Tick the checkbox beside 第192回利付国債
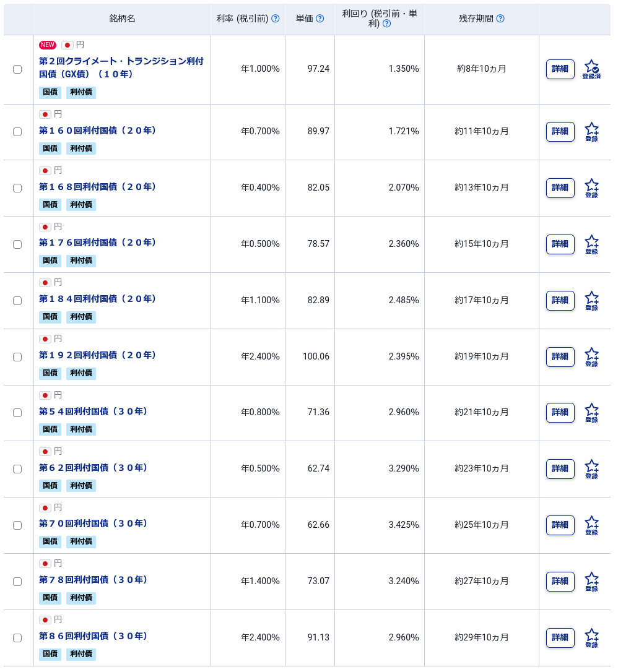This screenshot has width=618, height=672. 17,356
